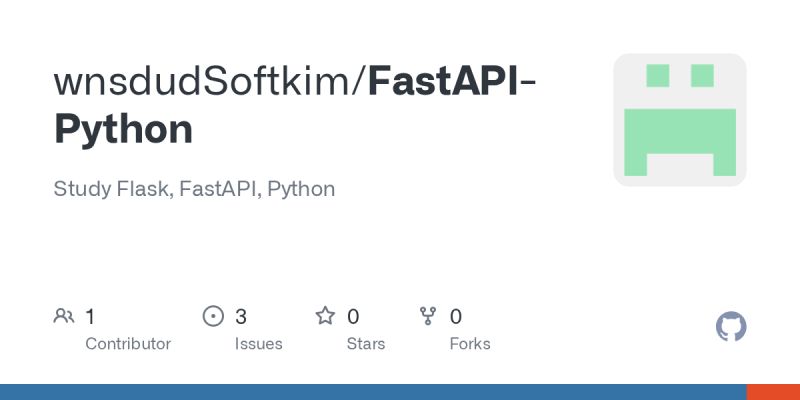The image size is (800, 400).
Task: Click the Contributor label
Action: 128,344
